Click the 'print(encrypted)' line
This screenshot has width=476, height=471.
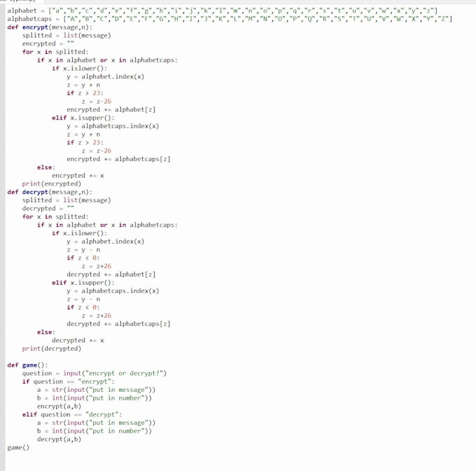pyautogui.click(x=52, y=184)
